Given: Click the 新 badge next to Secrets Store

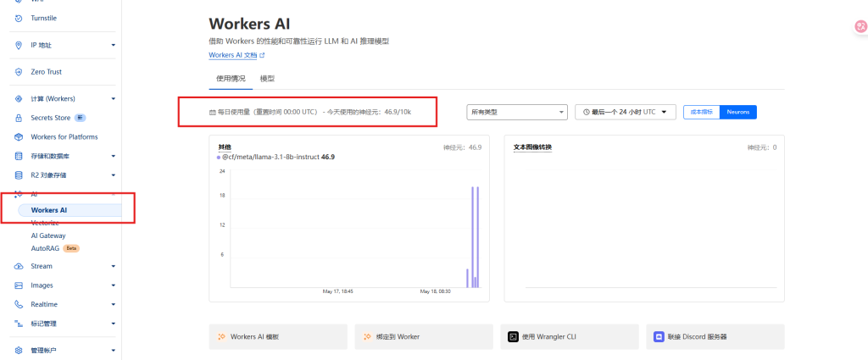Looking at the screenshot, I should point(80,118).
